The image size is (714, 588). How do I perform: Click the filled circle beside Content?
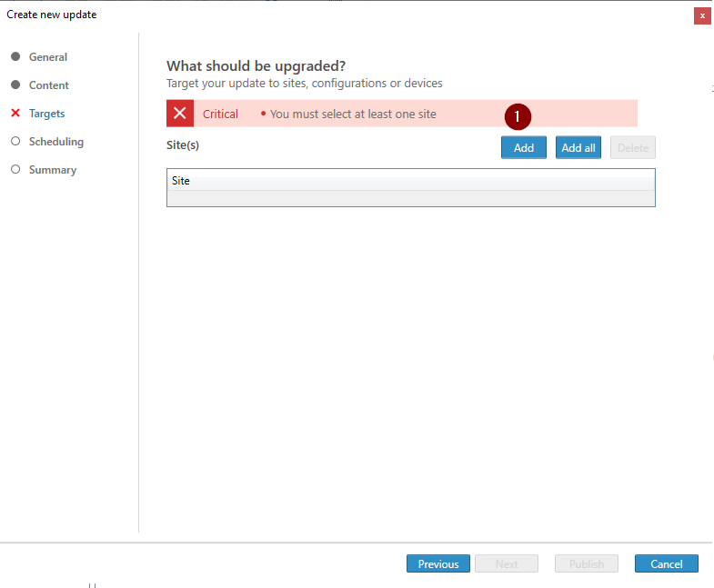(15, 85)
